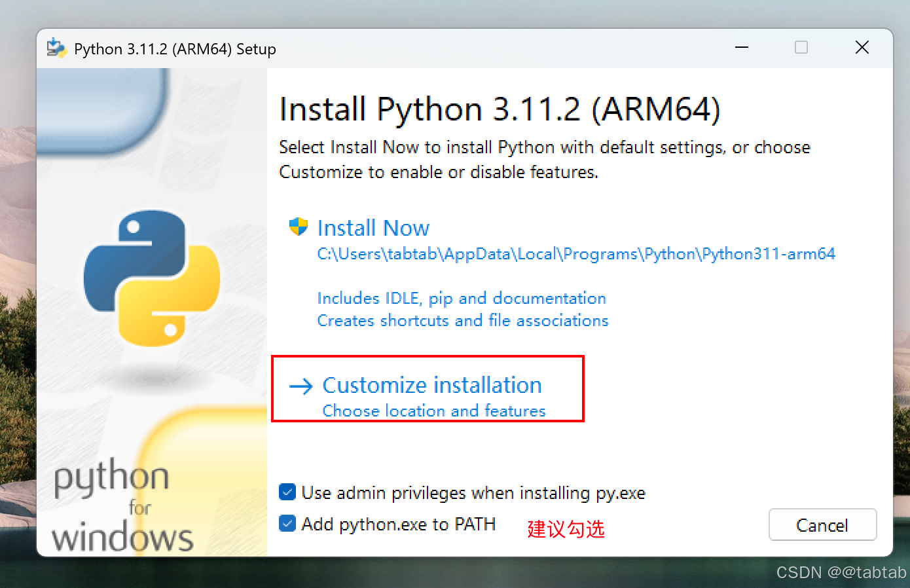910x588 pixels.
Task: Click the Install Now option
Action: point(373,228)
